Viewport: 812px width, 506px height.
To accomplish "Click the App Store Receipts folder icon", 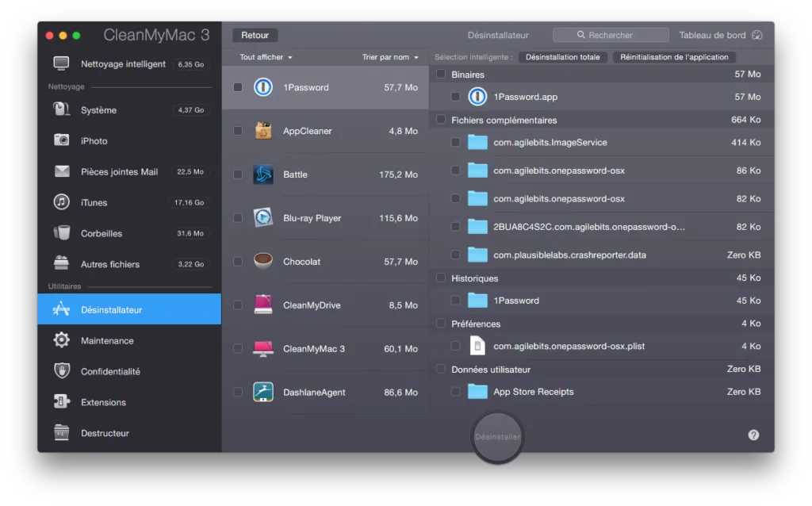I will point(477,392).
